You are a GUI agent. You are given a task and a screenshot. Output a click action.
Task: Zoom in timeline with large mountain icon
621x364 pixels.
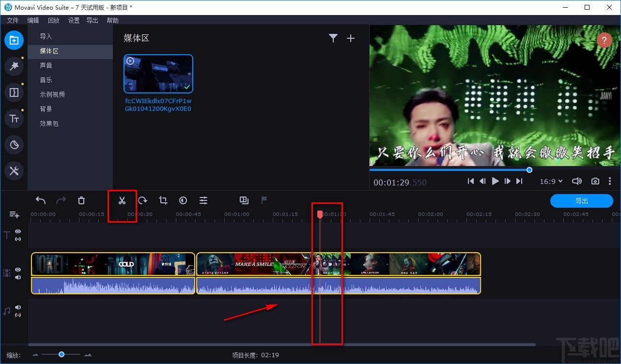point(88,355)
